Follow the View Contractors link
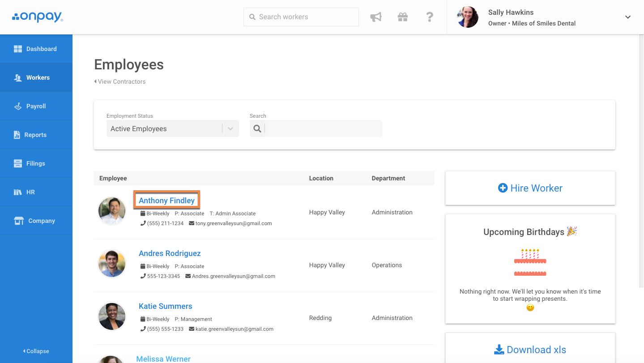The width and height of the screenshot is (644, 363). (x=120, y=81)
